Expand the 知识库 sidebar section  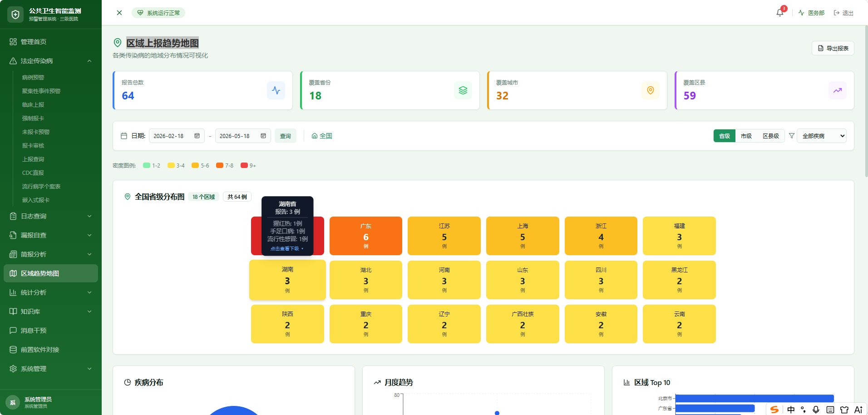51,311
